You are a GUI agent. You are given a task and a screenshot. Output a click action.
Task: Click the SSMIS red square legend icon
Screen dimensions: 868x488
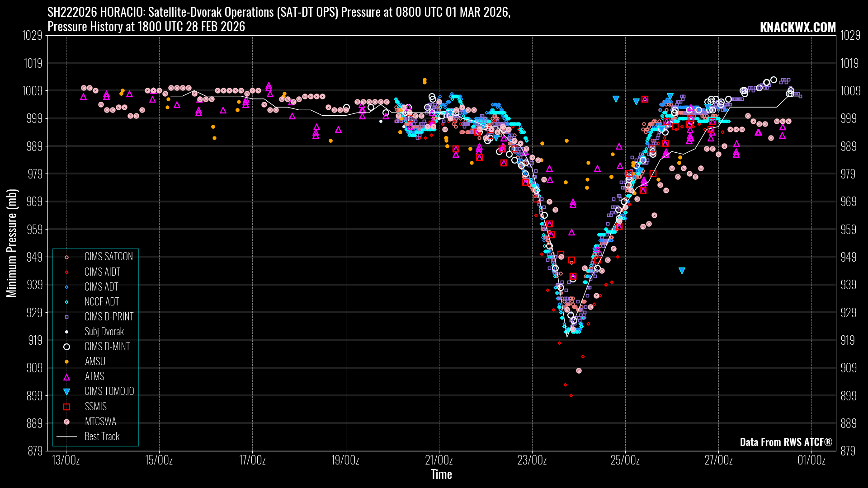point(66,407)
